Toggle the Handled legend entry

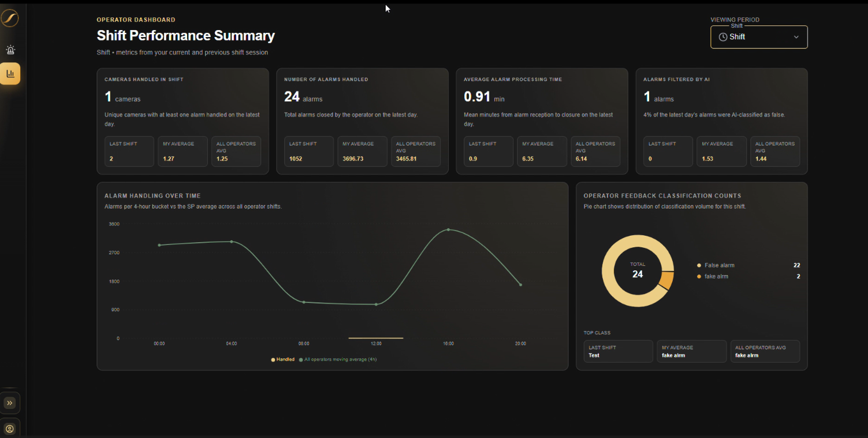pos(283,359)
